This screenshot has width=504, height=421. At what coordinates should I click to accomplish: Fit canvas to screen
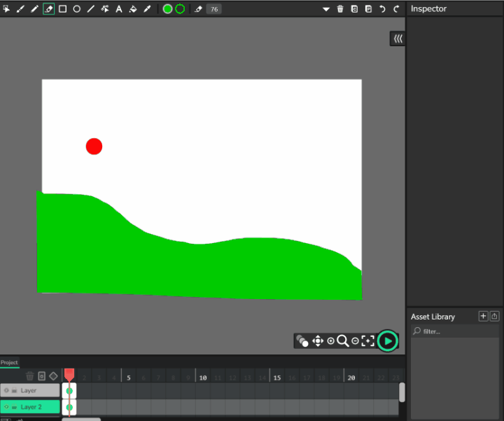click(x=367, y=341)
